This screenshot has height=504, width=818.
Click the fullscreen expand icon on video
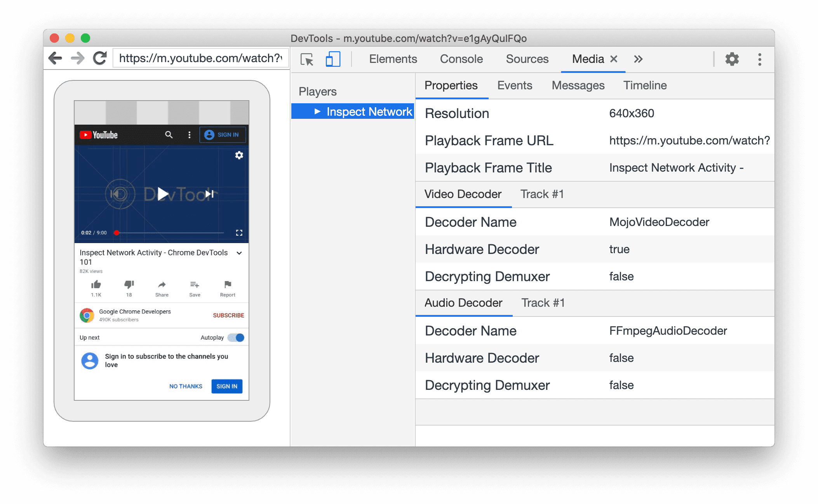coord(239,233)
